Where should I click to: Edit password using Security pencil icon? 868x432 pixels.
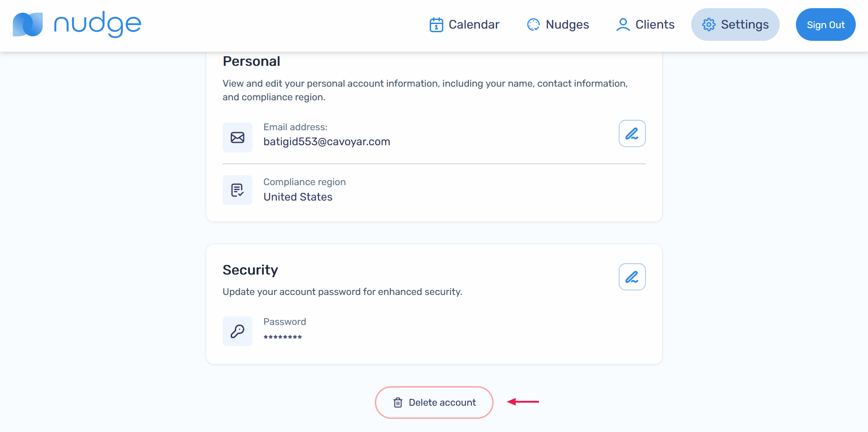(x=632, y=277)
